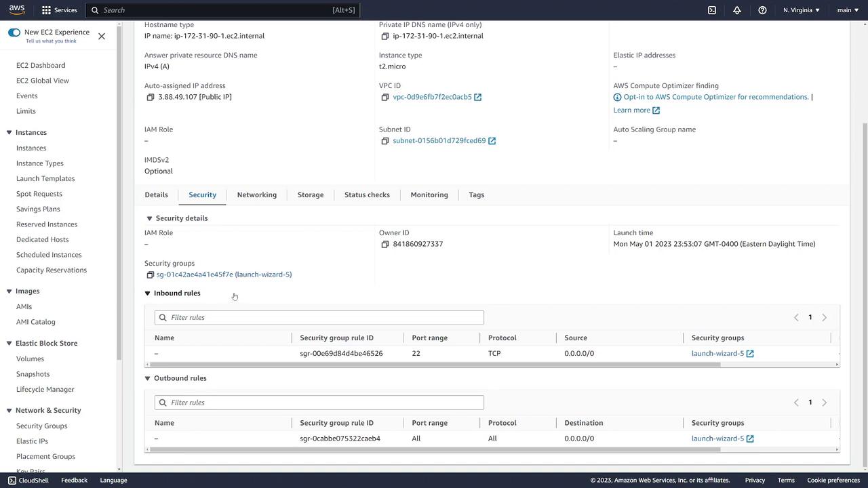Open security group sg-01c42ae4a41e45f7e link
This screenshot has height=488, width=868.
click(x=224, y=274)
